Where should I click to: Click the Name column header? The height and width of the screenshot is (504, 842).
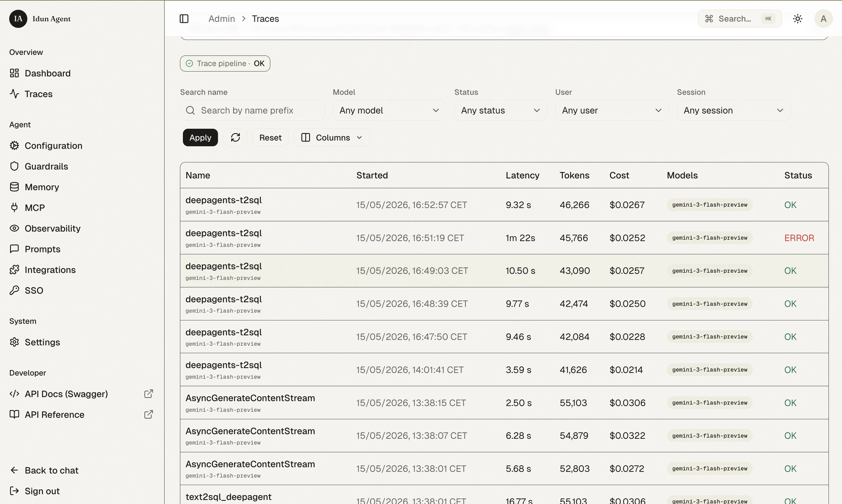[x=198, y=175]
